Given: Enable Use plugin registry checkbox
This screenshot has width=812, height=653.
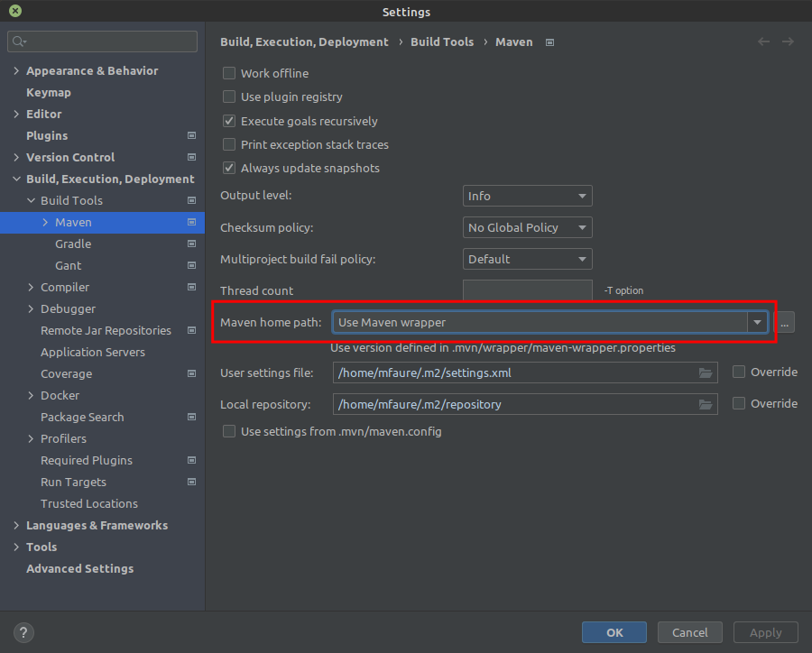Looking at the screenshot, I should click(x=229, y=97).
